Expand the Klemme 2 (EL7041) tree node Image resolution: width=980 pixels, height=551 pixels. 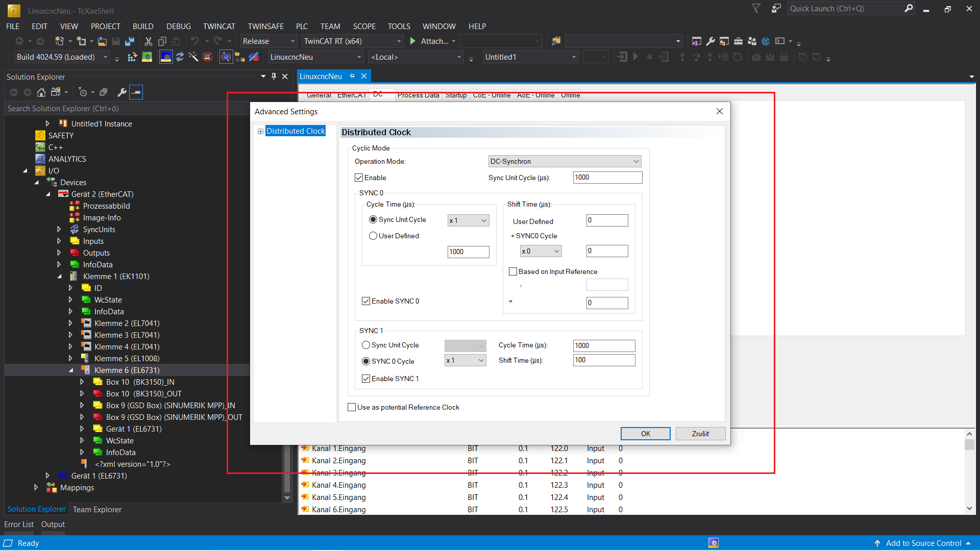pos(71,323)
